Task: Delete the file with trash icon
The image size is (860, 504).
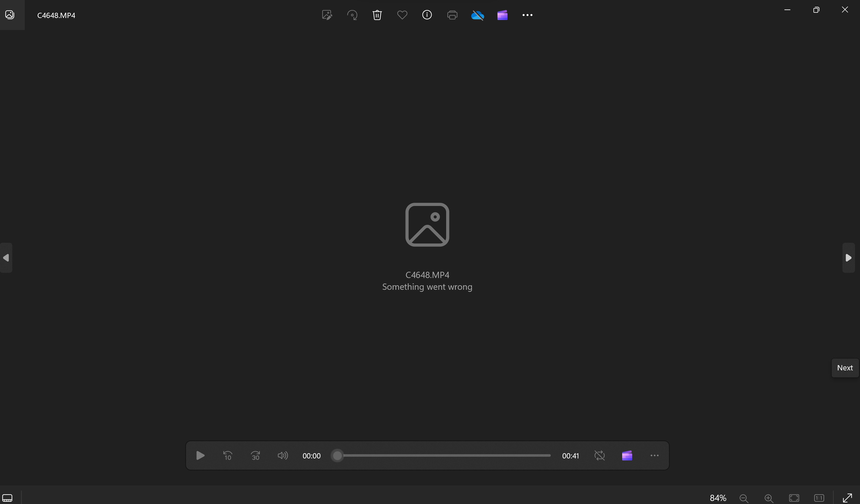Action: tap(377, 15)
